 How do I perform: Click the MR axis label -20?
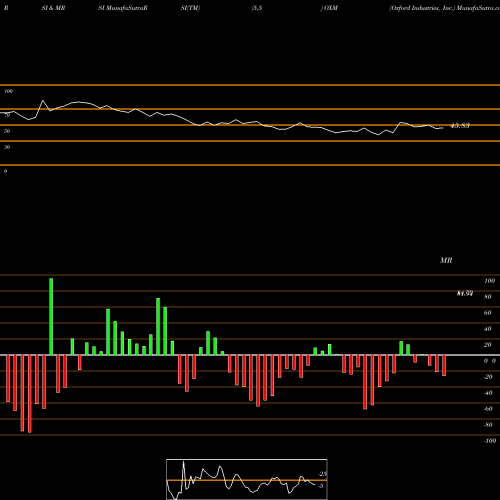(x=488, y=377)
